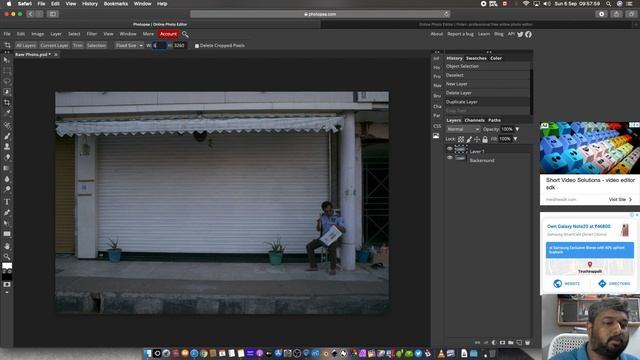Enable Delete Cropped Pixels checkbox
This screenshot has width=640, height=360.
[197, 46]
